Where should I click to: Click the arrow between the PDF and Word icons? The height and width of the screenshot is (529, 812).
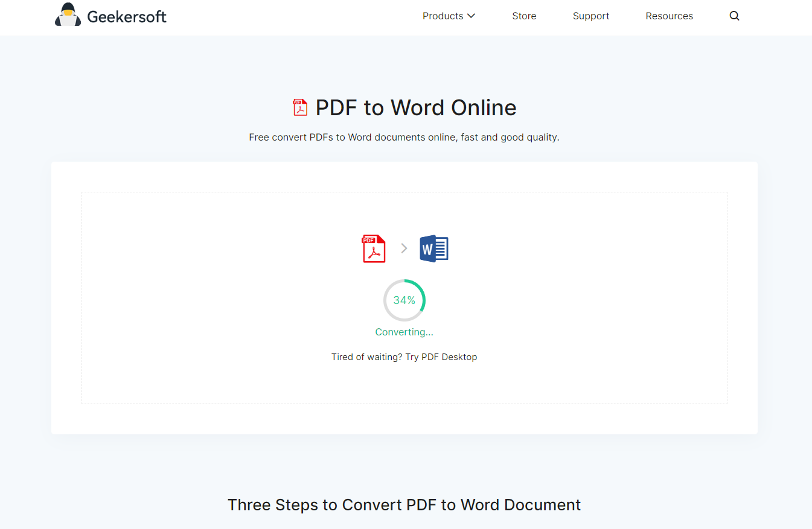click(404, 248)
